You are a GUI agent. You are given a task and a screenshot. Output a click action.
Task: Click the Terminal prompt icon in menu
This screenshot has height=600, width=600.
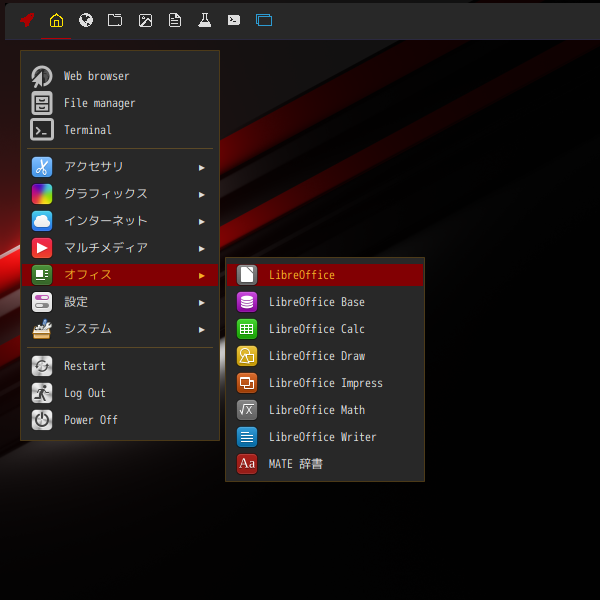coord(42,130)
